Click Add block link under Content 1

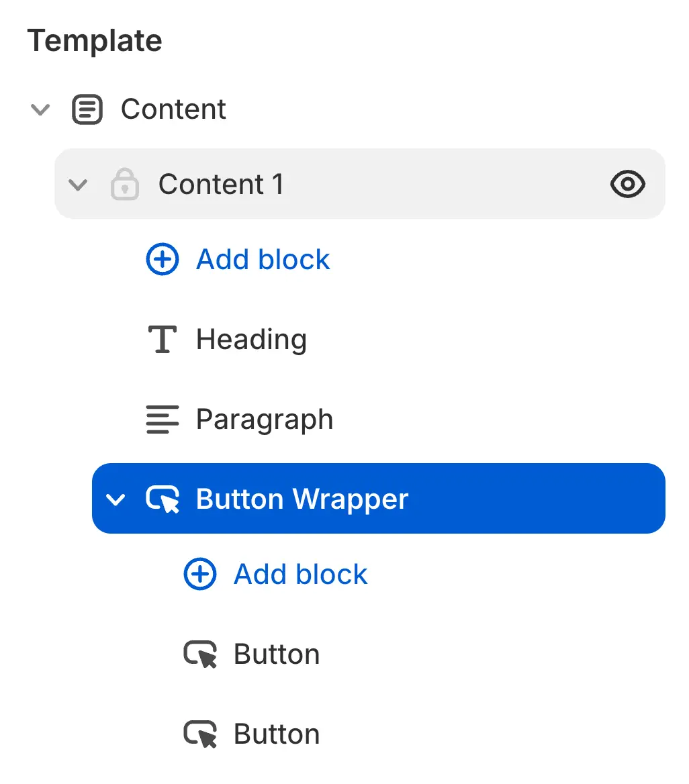[263, 260]
